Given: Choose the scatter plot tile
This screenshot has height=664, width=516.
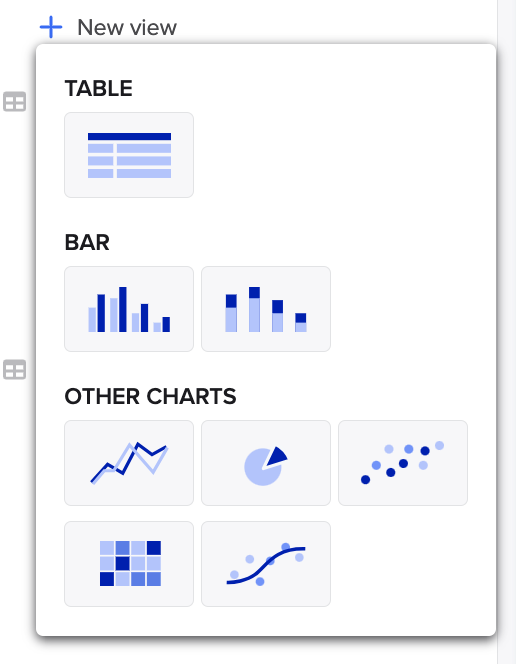Looking at the screenshot, I should coord(403,463).
